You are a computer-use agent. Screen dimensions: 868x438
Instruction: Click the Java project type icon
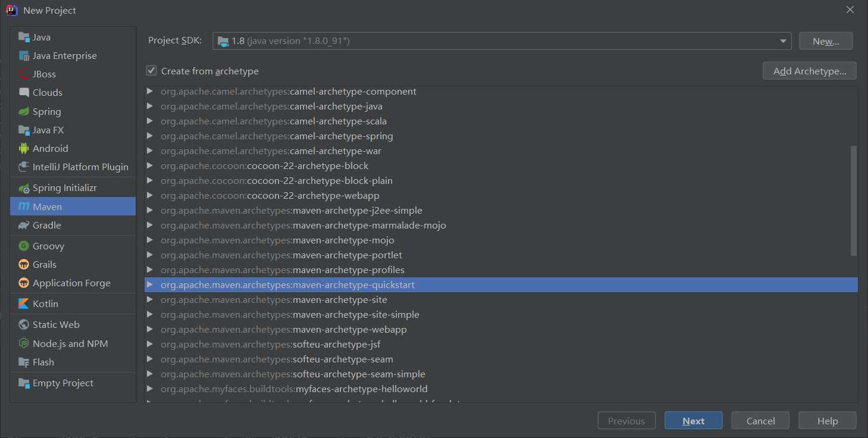pyautogui.click(x=24, y=37)
